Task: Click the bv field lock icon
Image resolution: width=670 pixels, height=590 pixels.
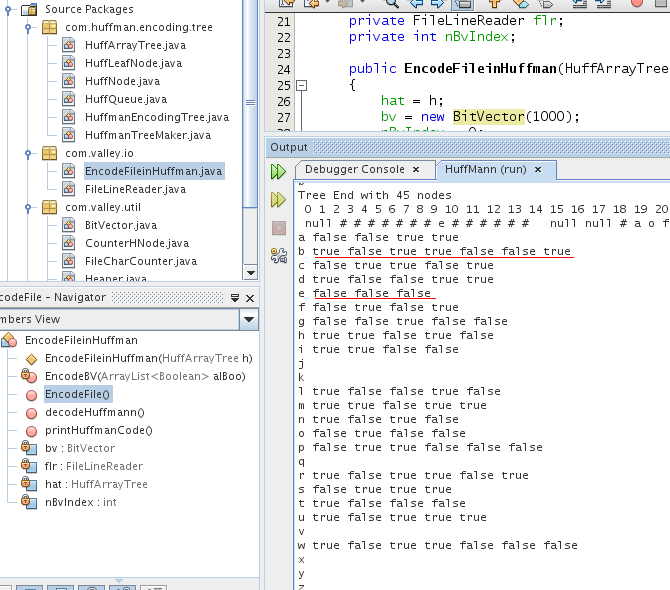Action: (x=29, y=448)
